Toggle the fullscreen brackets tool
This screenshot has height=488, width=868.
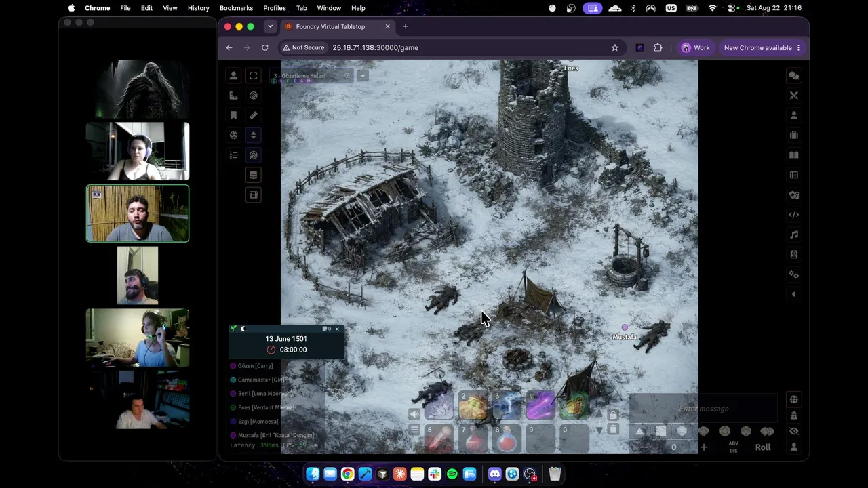[254, 76]
